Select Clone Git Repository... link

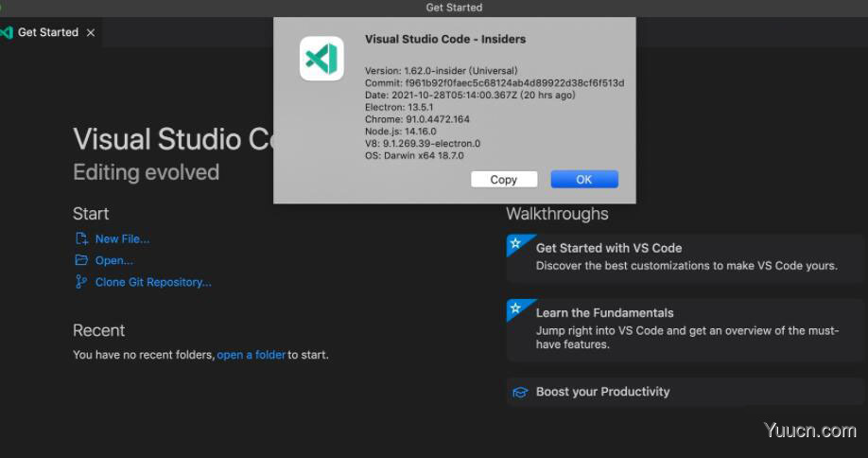(x=153, y=282)
